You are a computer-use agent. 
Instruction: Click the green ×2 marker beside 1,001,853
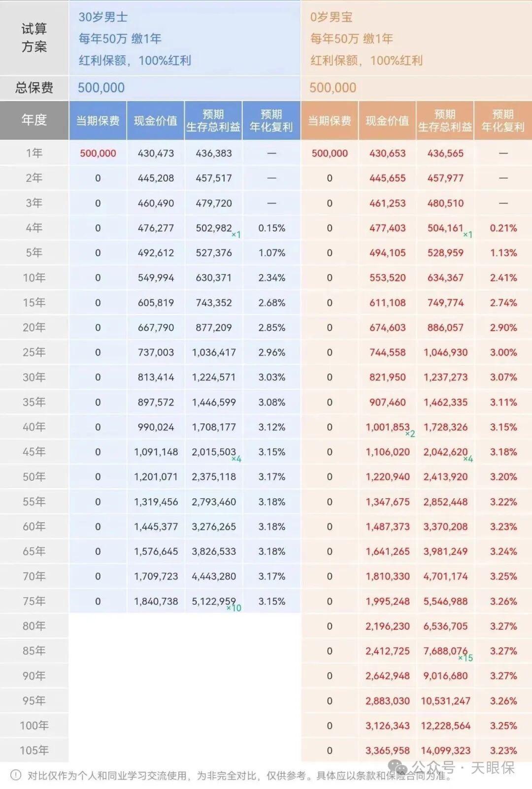pyautogui.click(x=410, y=434)
